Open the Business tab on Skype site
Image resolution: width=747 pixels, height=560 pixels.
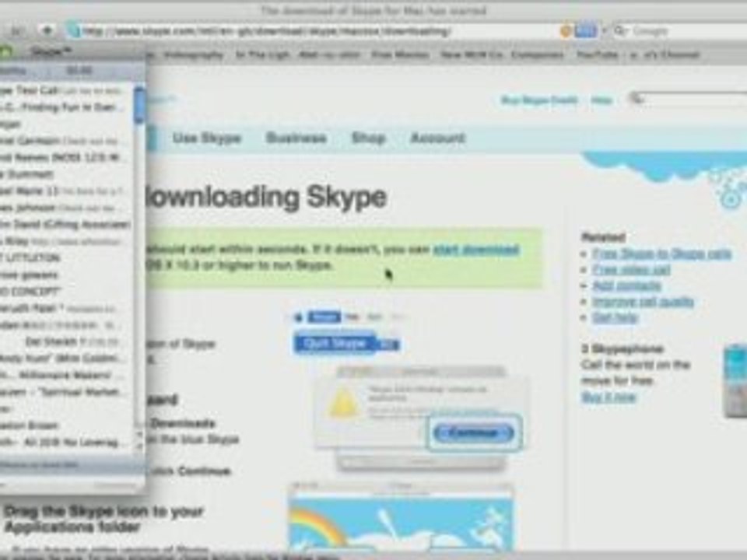coord(296,138)
